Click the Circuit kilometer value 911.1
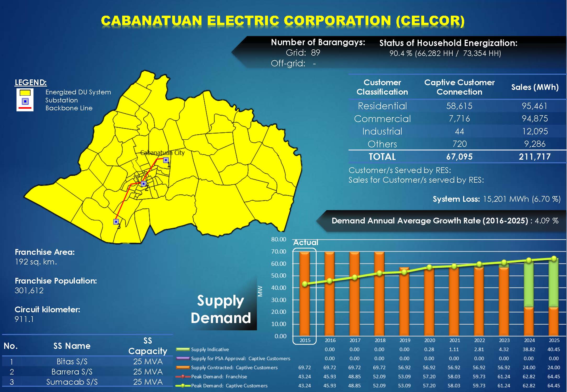This screenshot has width=567, height=392. 24,319
